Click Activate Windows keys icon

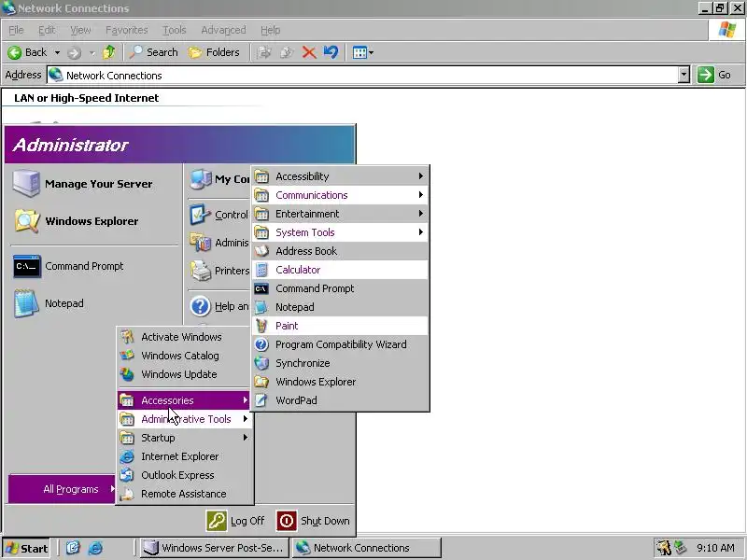click(x=127, y=337)
